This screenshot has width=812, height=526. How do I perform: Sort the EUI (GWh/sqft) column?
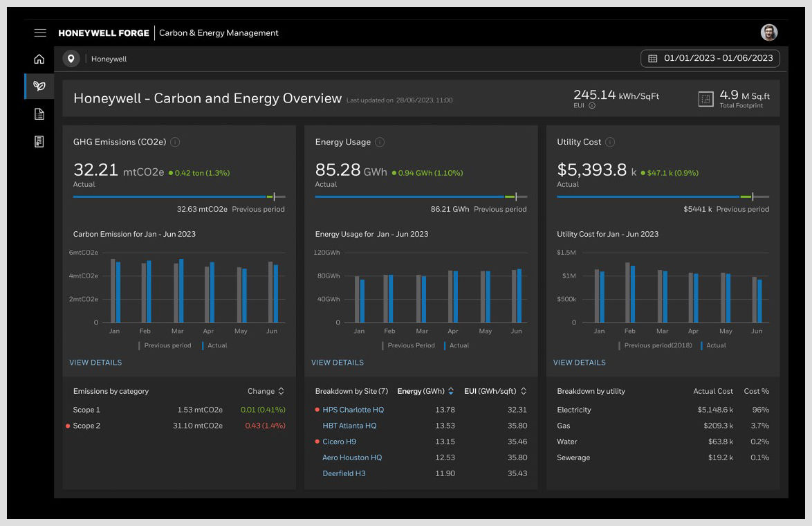(x=524, y=391)
